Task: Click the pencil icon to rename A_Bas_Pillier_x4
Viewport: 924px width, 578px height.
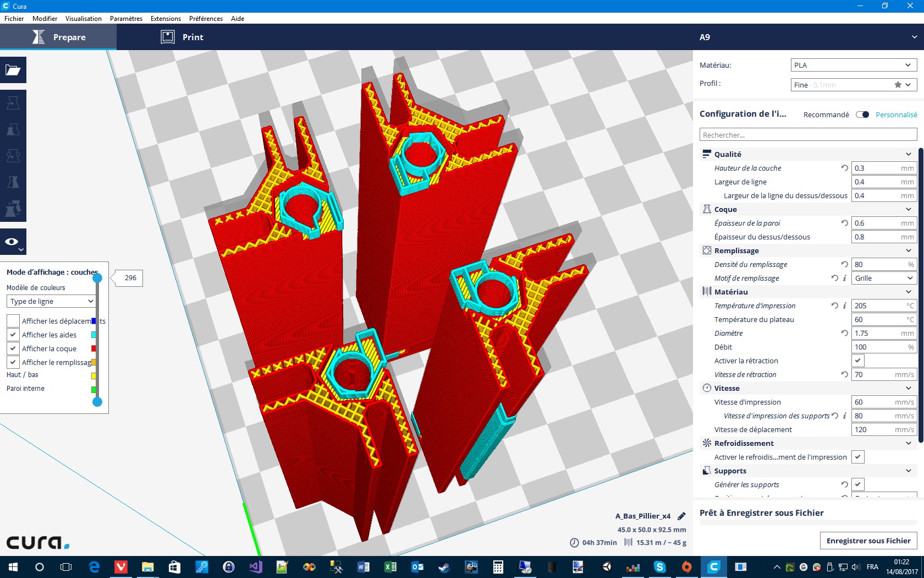Action: coord(681,516)
